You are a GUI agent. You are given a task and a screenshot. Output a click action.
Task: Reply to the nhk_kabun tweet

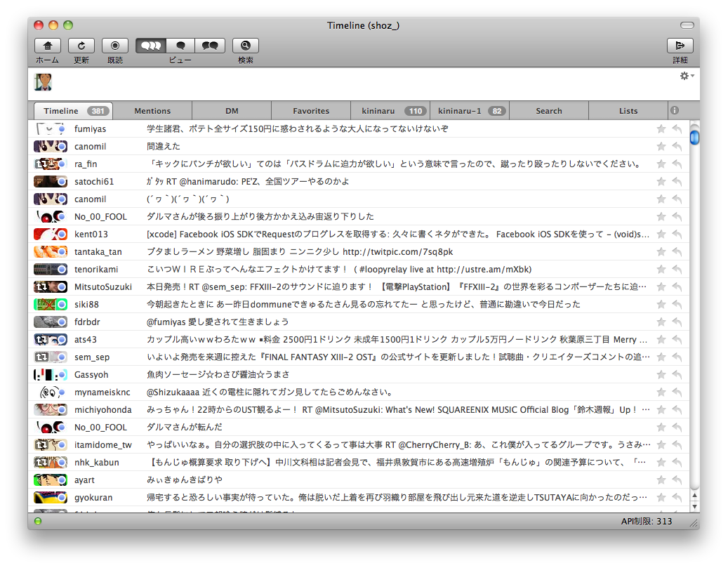(x=677, y=463)
